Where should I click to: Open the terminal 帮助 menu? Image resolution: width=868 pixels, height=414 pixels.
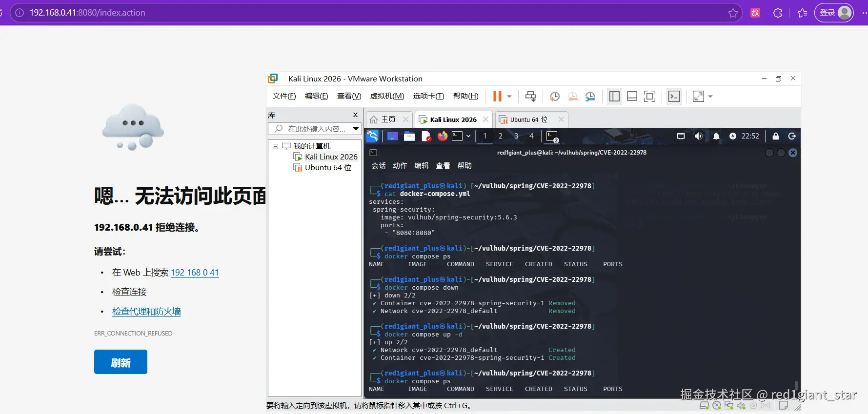pos(464,166)
